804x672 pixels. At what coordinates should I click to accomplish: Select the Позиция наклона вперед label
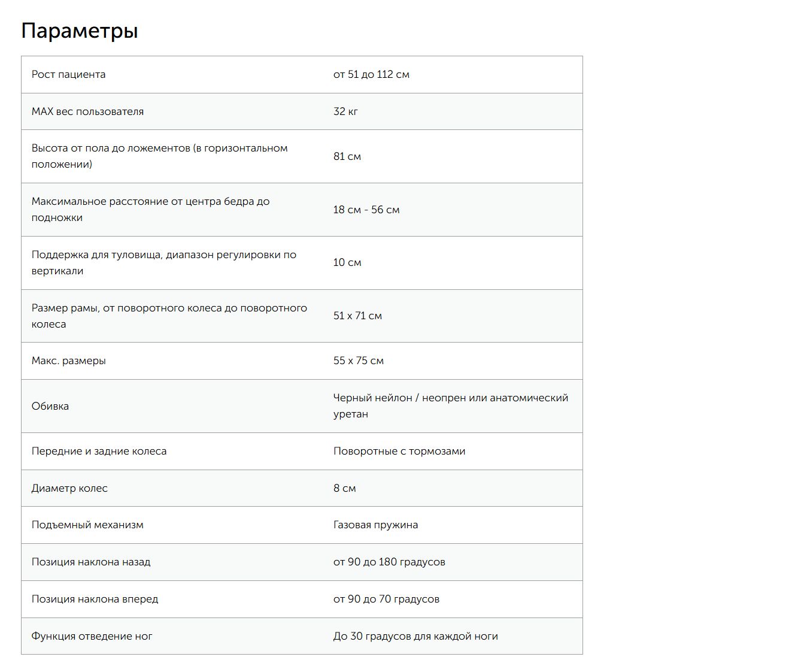[x=95, y=599]
